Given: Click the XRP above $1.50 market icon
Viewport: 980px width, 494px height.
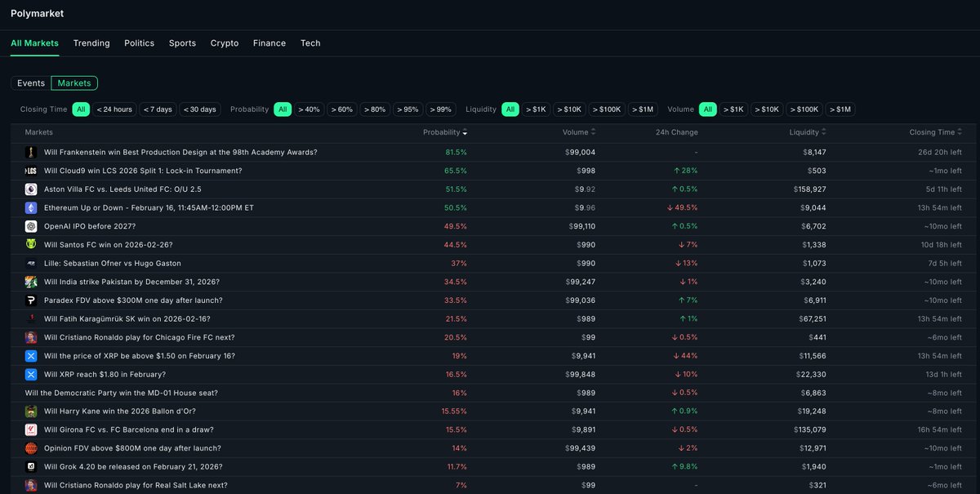Looking at the screenshot, I should coord(31,356).
